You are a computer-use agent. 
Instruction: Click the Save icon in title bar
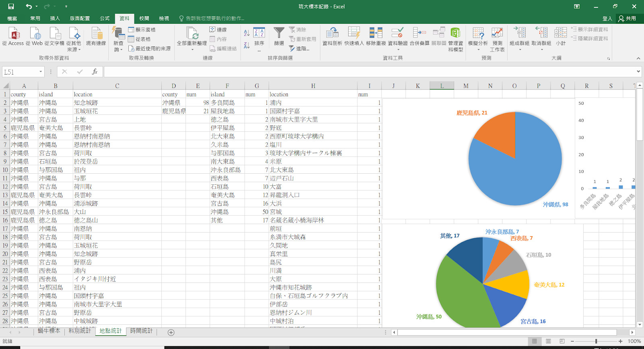11,6
